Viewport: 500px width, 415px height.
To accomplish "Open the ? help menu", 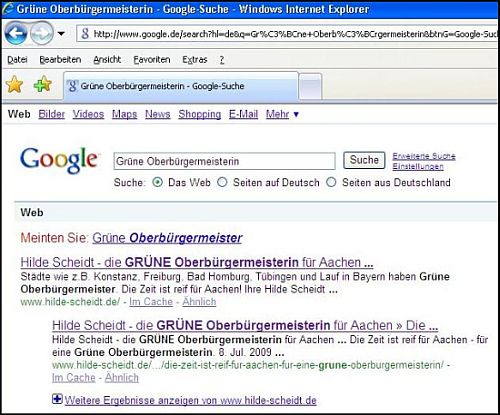I will pyautogui.click(x=222, y=60).
